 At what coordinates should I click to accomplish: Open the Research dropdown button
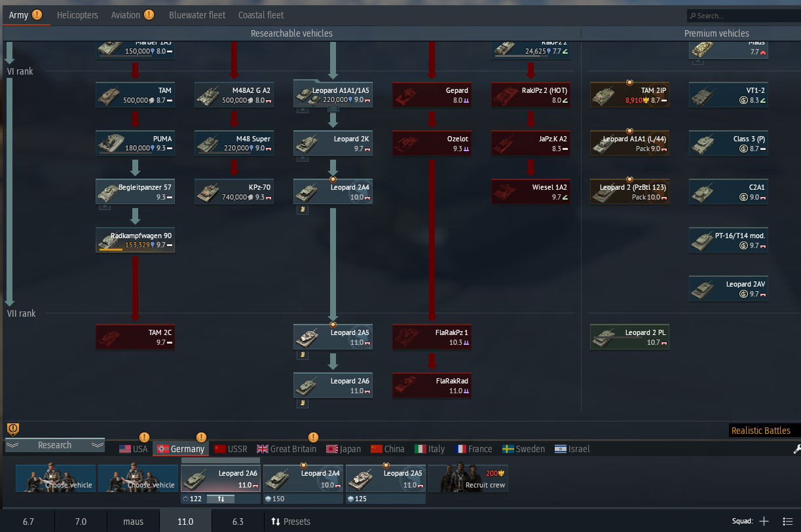55,445
